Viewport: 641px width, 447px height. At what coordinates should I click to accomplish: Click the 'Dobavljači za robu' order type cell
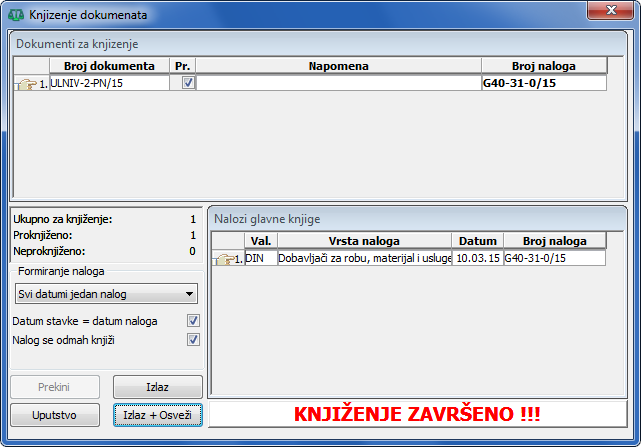click(x=364, y=258)
